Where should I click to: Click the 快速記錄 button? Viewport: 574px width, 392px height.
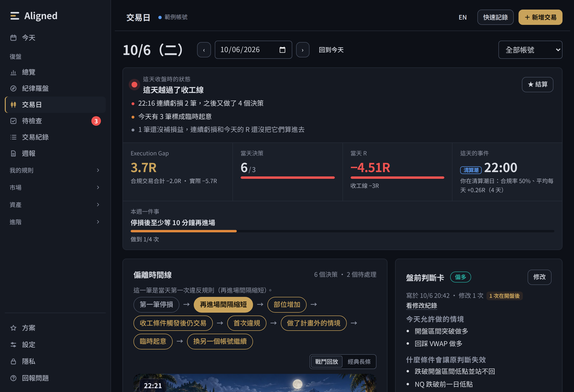496,17
